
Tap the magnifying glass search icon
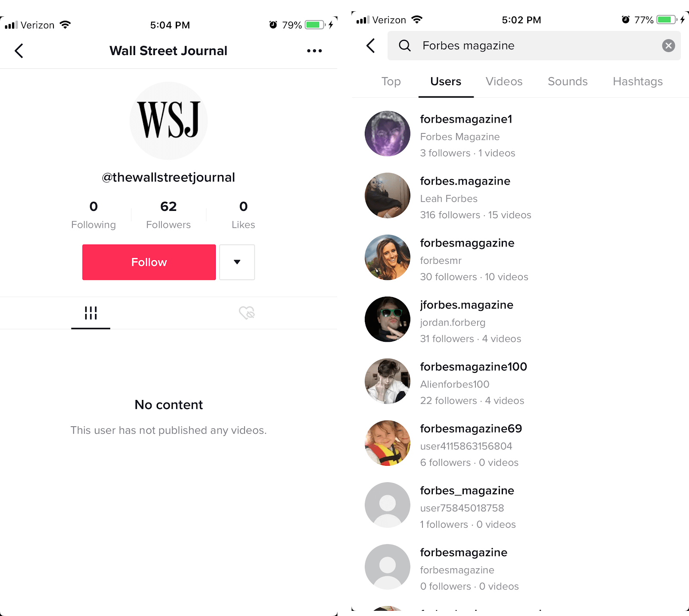(x=404, y=46)
